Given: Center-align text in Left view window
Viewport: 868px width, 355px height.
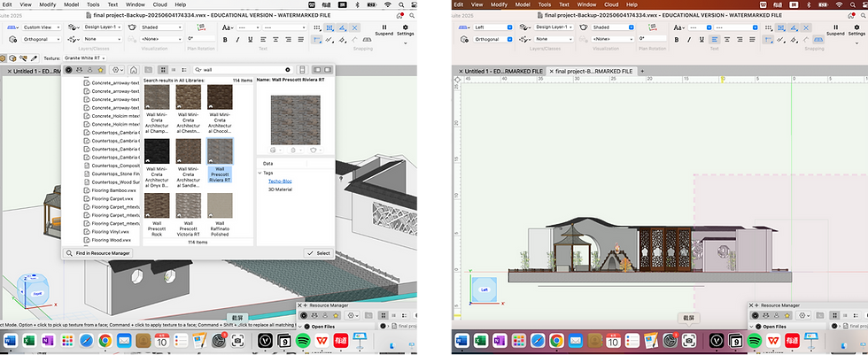Looking at the screenshot, I should [x=727, y=39].
